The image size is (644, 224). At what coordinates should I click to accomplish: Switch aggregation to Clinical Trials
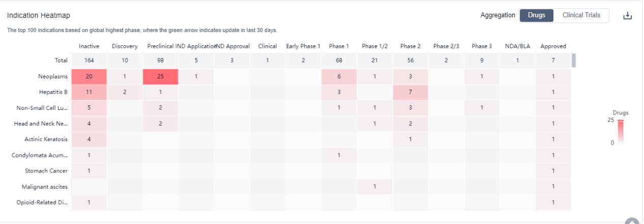[581, 15]
